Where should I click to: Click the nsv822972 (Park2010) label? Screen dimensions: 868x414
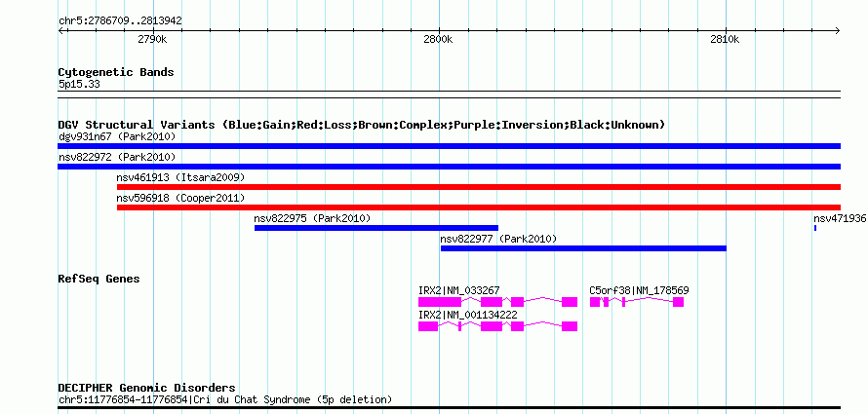(x=117, y=157)
